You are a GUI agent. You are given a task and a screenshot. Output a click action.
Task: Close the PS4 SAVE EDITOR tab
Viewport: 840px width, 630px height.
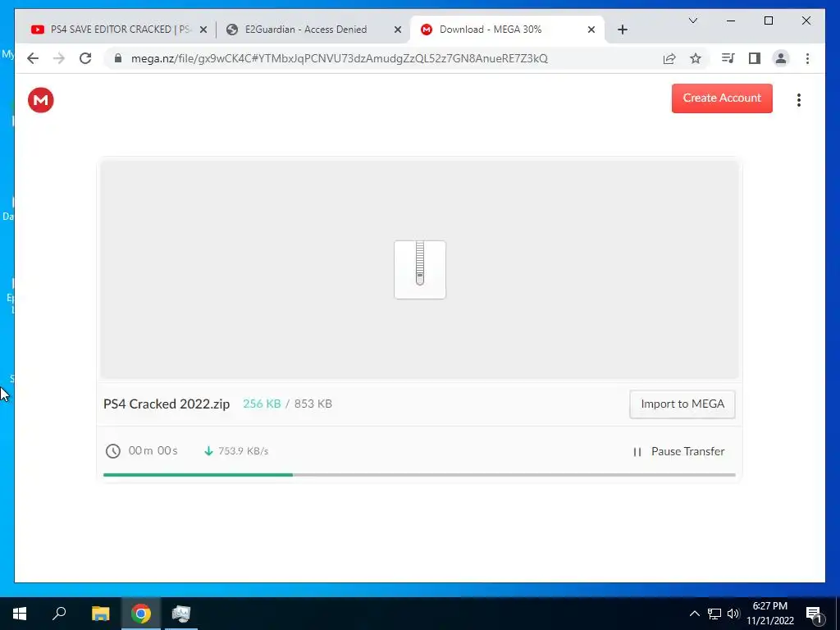tap(203, 30)
